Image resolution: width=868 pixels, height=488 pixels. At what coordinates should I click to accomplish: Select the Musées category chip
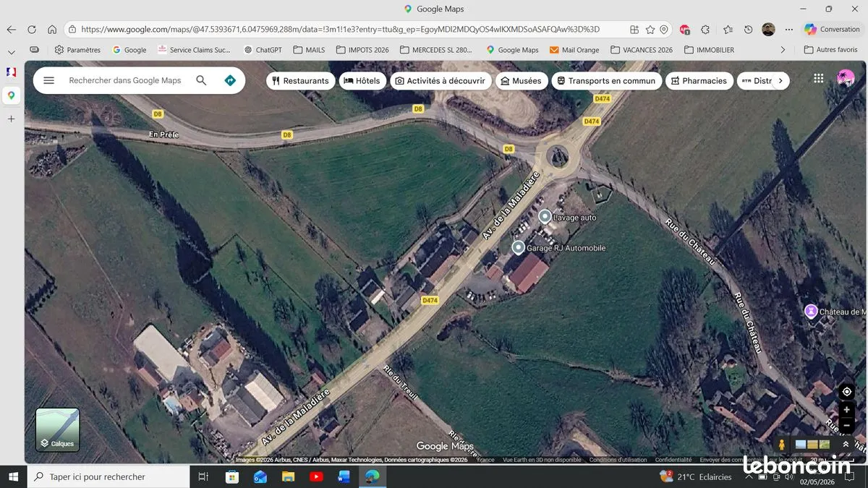[x=522, y=81]
